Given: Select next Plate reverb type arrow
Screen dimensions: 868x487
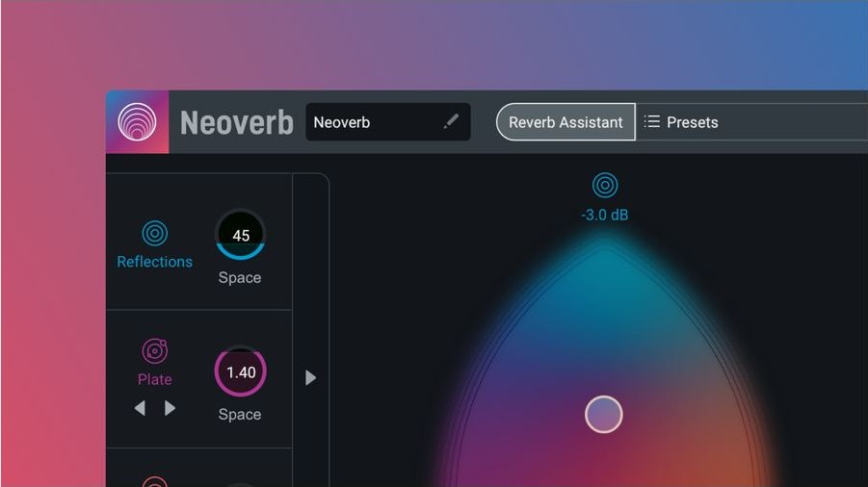Looking at the screenshot, I should (170, 408).
